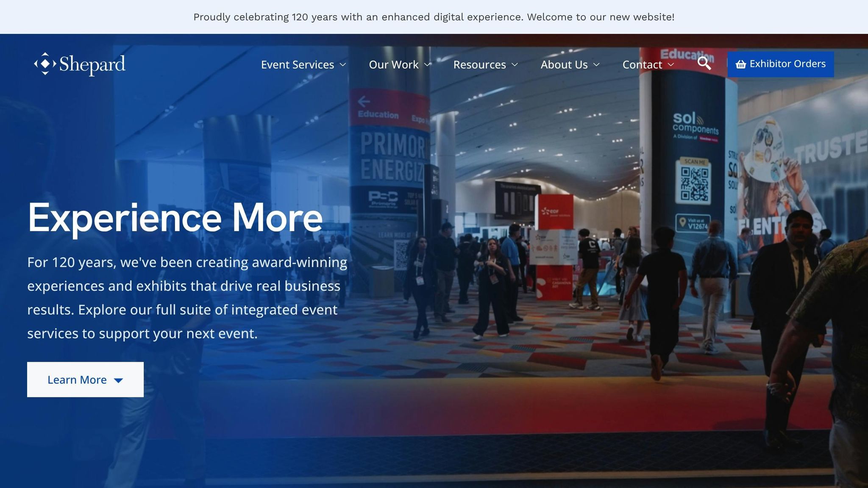This screenshot has width=868, height=488.
Task: Go home via Shepard wordmark text
Action: 92,64
